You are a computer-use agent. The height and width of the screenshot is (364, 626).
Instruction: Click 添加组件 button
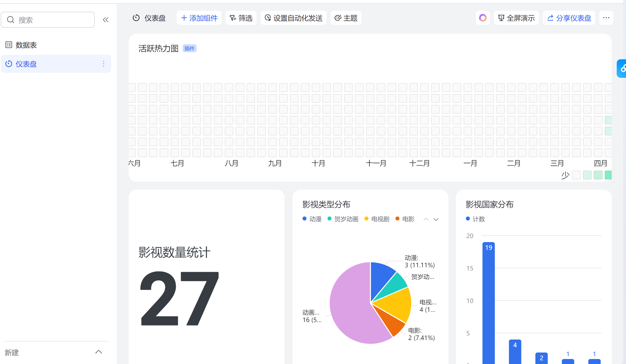coord(199,18)
